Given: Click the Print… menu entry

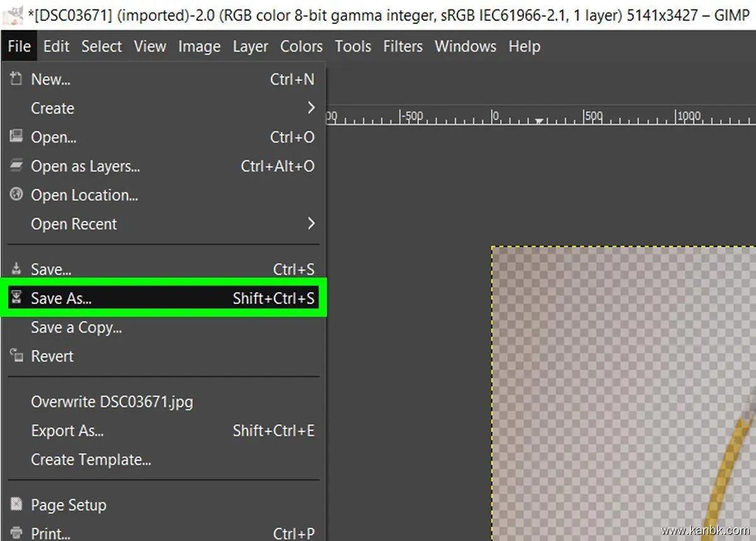Looking at the screenshot, I should coord(50,533).
